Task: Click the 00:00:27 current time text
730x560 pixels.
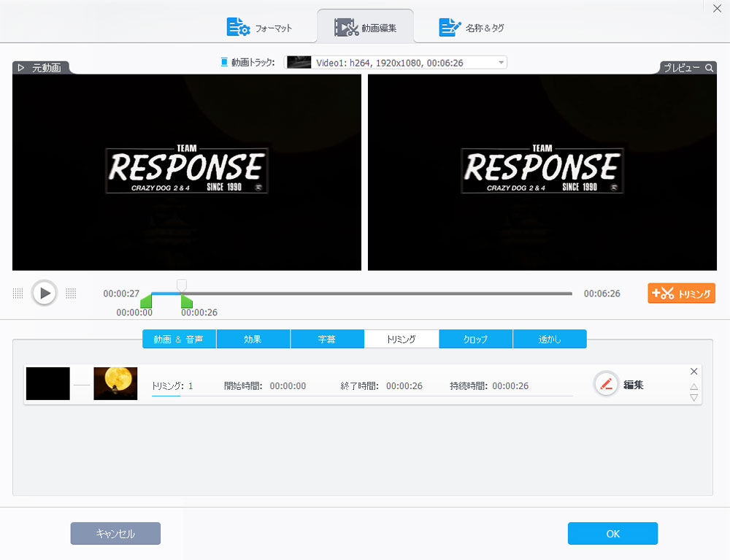Action: pyautogui.click(x=121, y=294)
